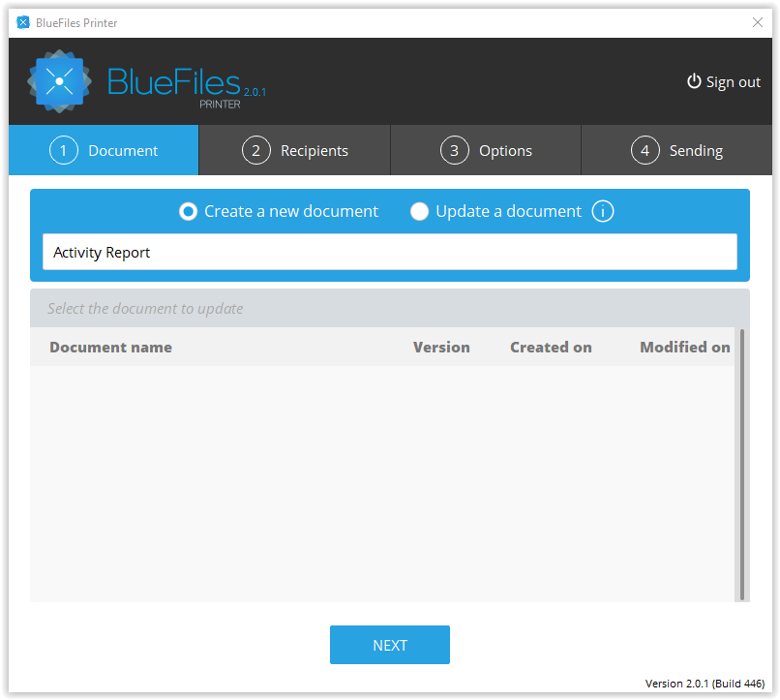Click the NEXT button

tap(390, 645)
